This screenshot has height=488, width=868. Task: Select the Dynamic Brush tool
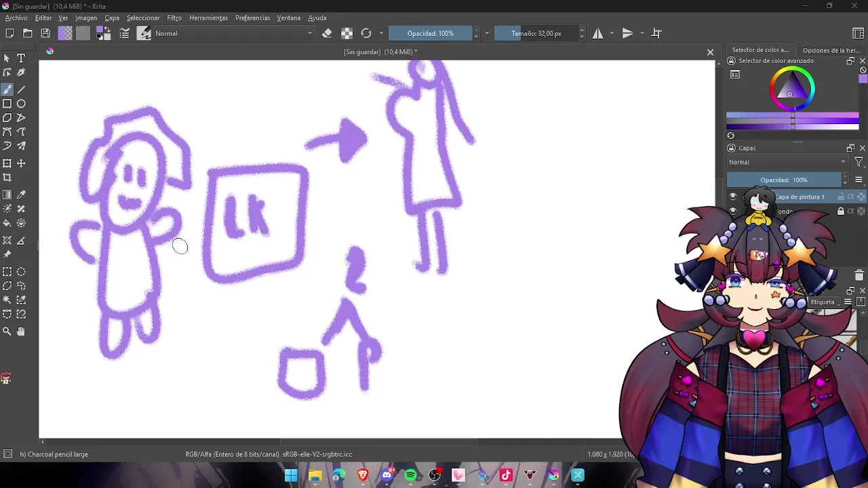point(7,146)
